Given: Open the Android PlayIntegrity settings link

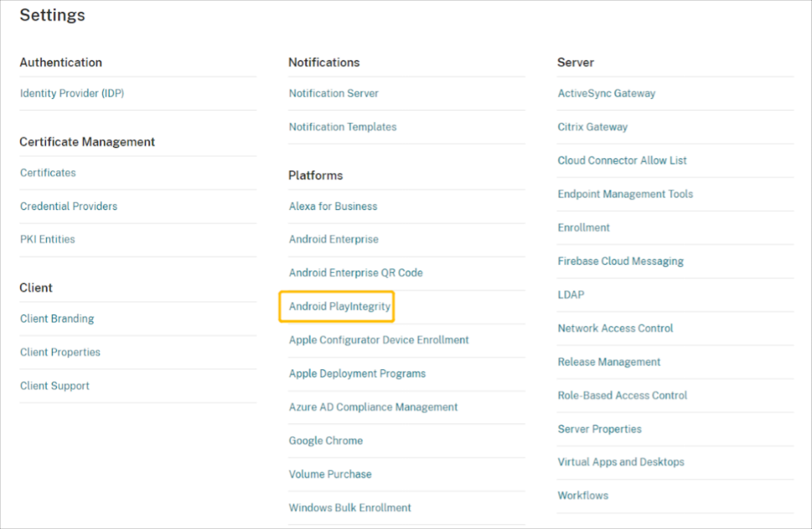Looking at the screenshot, I should click(x=339, y=306).
